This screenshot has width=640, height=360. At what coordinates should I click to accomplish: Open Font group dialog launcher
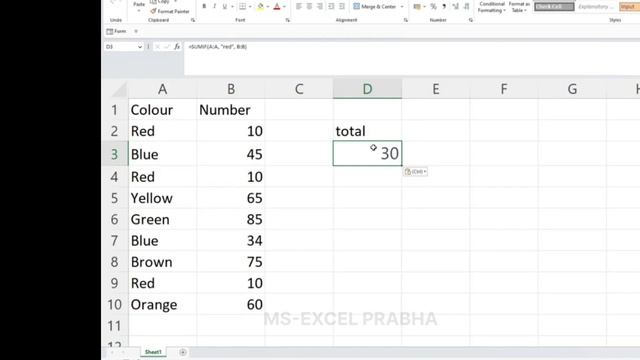[288, 20]
